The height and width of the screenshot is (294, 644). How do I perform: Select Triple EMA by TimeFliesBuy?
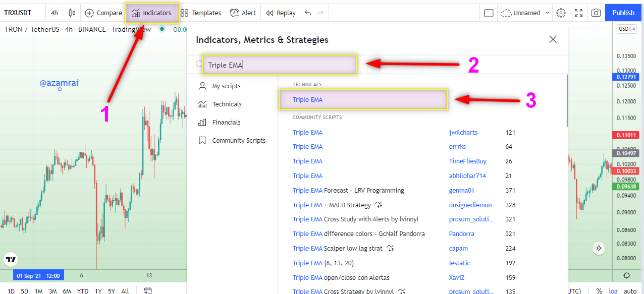[307, 161]
